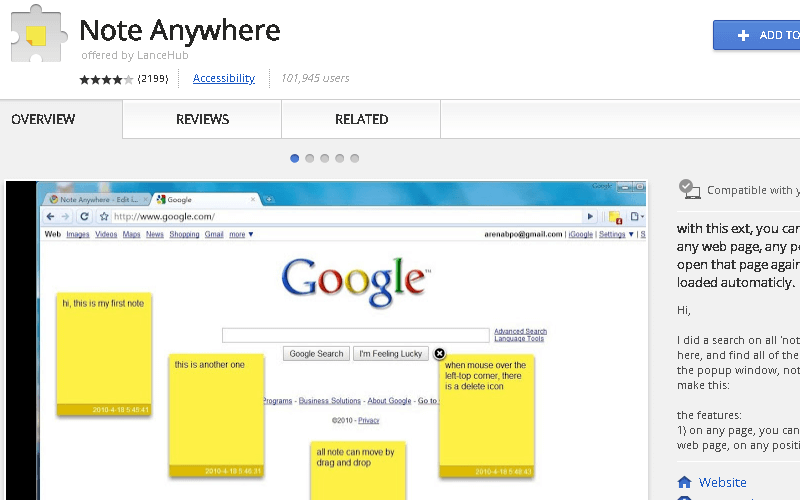Click the arenabpo@gmail.com account text
Viewport: 800px width, 500px height.
pyautogui.click(x=523, y=234)
